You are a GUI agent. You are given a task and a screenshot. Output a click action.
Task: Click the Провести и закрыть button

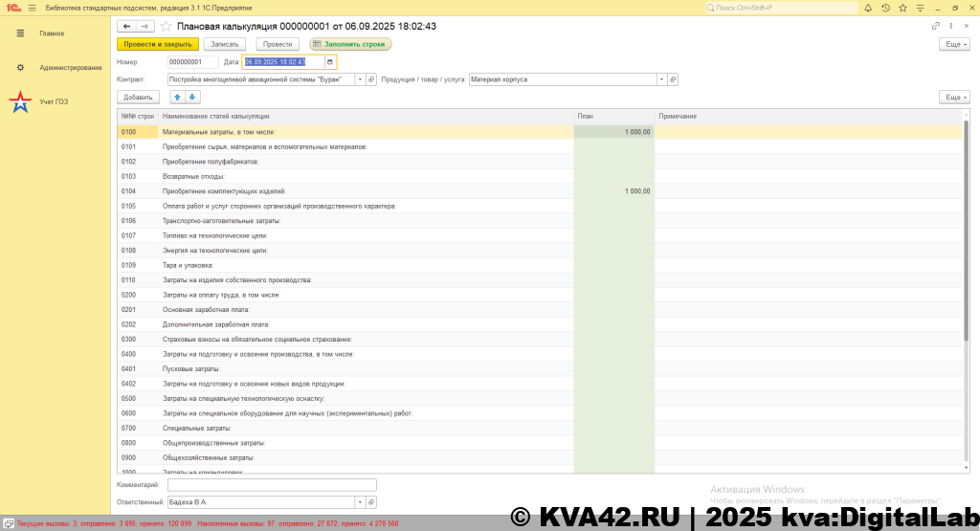click(x=157, y=44)
